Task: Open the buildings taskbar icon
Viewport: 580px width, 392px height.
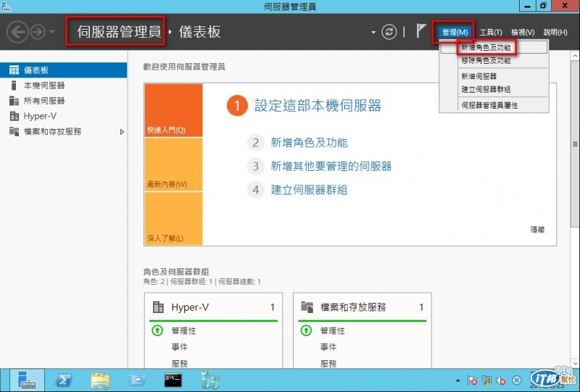Action: pyautogui.click(x=210, y=380)
